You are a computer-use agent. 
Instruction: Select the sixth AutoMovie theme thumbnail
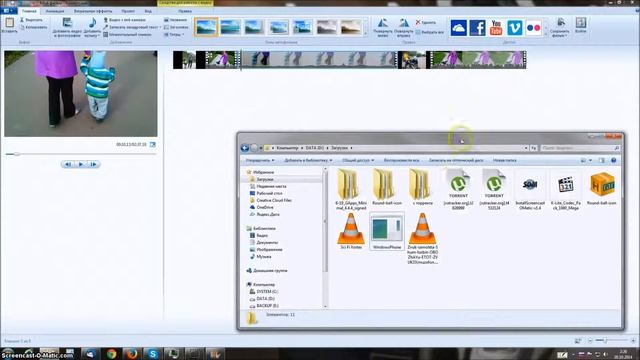pos(327,27)
